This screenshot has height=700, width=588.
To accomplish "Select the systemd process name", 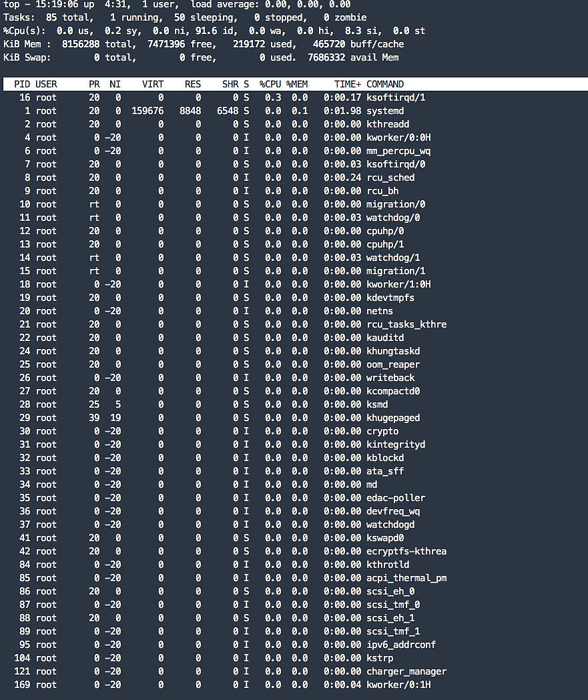I will point(385,111).
